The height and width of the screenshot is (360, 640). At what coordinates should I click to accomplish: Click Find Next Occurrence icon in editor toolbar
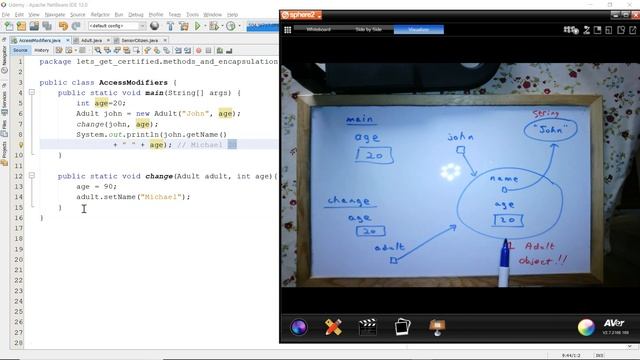pyautogui.click(x=117, y=51)
